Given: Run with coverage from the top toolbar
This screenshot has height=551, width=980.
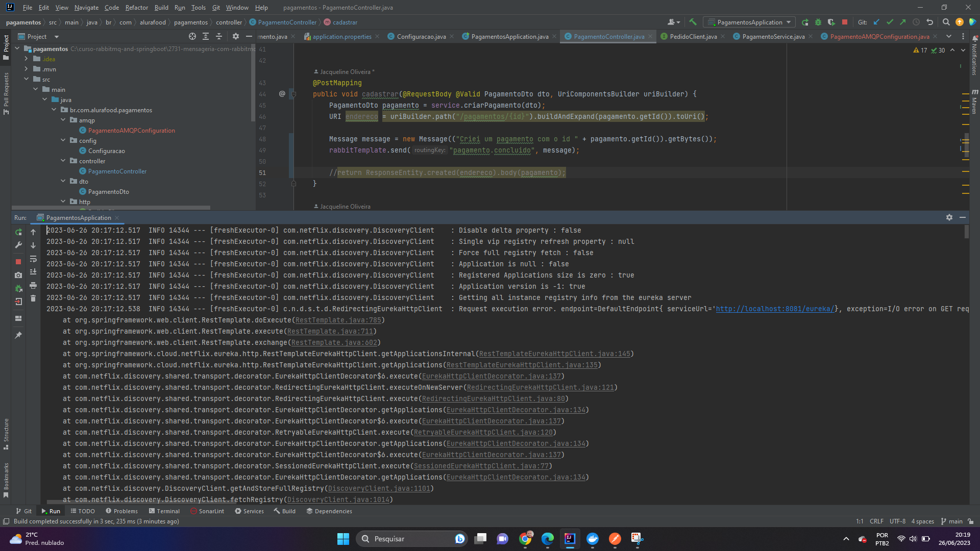Looking at the screenshot, I should (x=831, y=22).
